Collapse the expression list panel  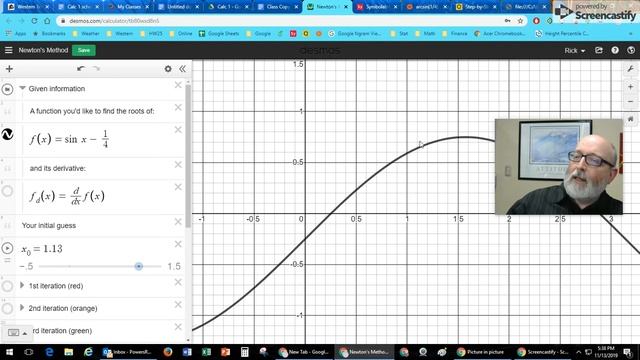pyautogui.click(x=182, y=69)
